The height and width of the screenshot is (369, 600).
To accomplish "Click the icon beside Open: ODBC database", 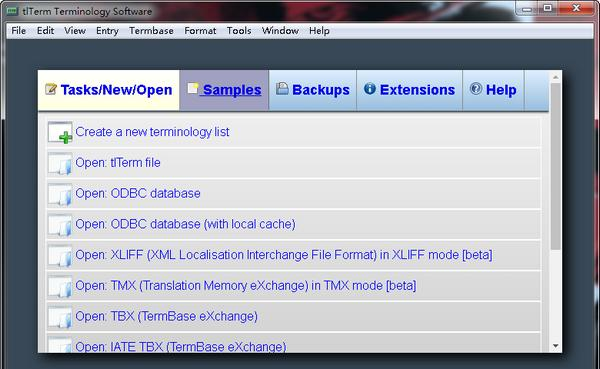I will click(60, 194).
